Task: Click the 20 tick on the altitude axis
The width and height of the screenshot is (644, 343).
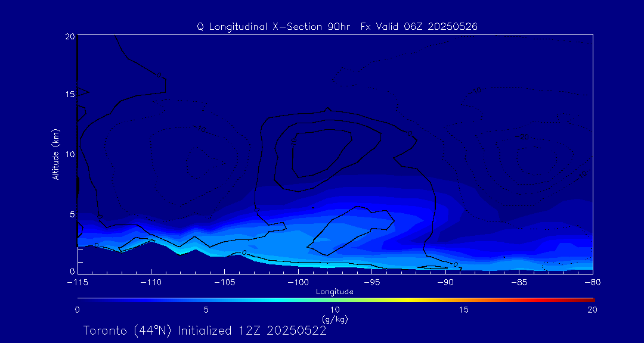Action: (x=69, y=36)
